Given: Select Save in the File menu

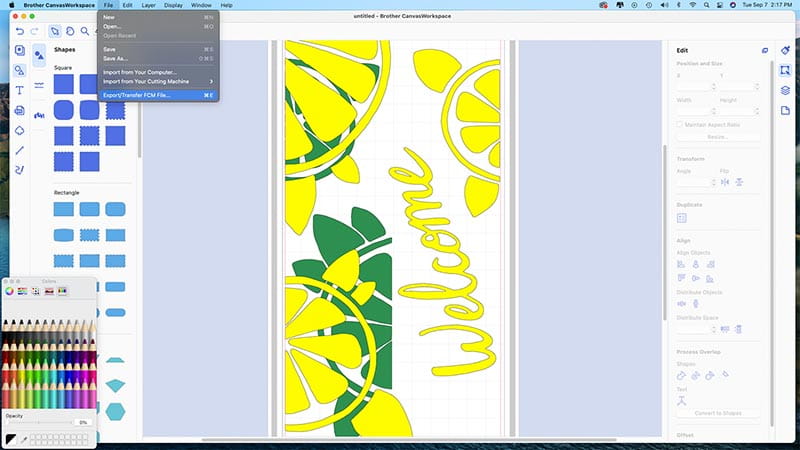Looking at the screenshot, I should [x=158, y=49].
